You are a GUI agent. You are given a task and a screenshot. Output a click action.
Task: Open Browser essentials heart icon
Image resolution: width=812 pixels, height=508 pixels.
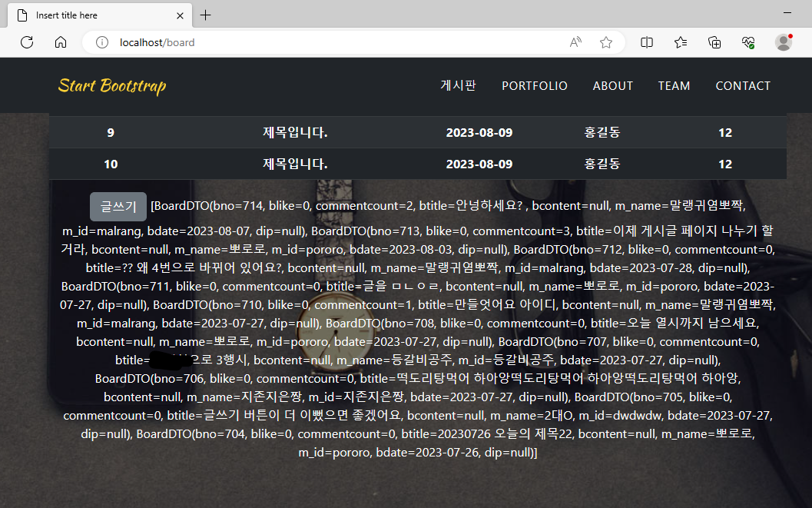(x=747, y=42)
